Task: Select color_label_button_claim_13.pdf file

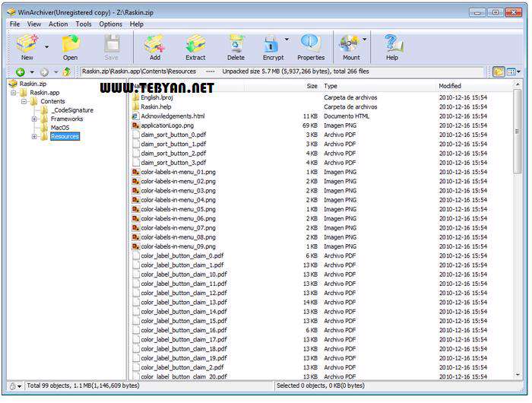Action: [x=322, y=302]
